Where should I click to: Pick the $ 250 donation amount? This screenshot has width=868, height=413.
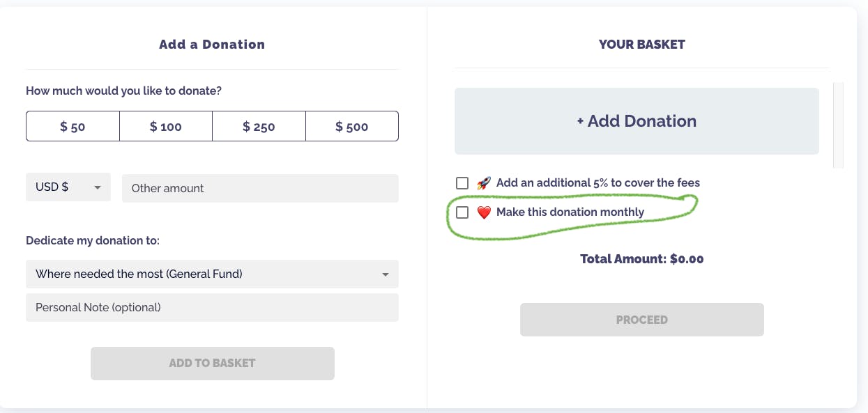click(x=259, y=127)
